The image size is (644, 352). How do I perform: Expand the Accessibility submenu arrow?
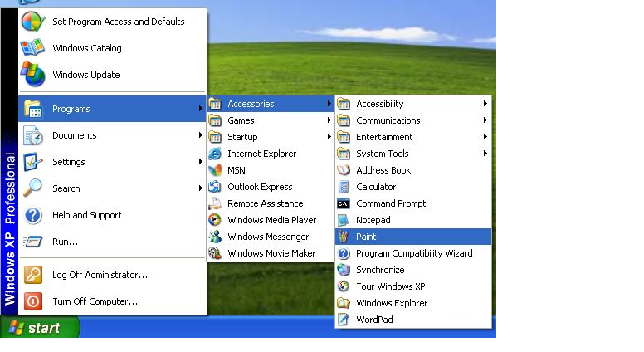[485, 104]
